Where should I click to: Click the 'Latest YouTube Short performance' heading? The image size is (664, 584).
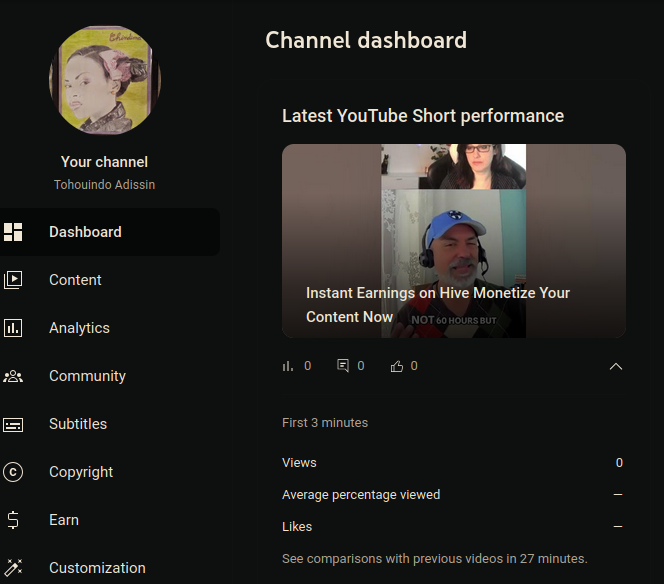pyautogui.click(x=423, y=116)
